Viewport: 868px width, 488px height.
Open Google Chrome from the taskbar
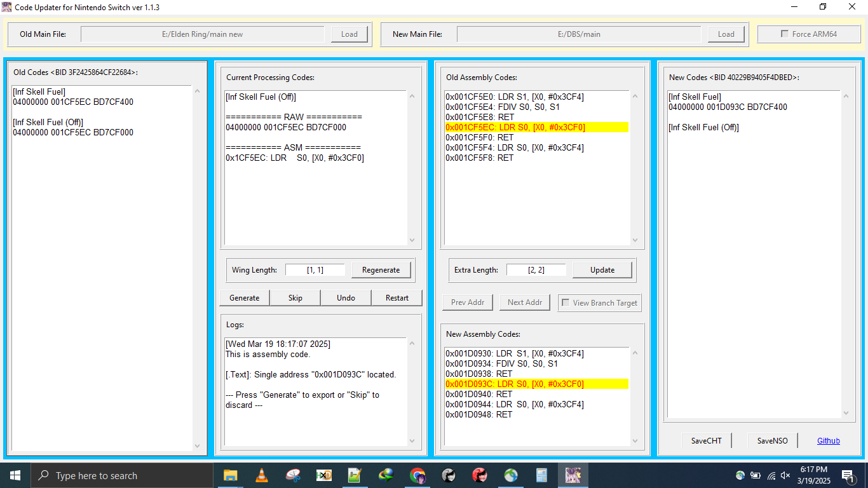(417, 475)
